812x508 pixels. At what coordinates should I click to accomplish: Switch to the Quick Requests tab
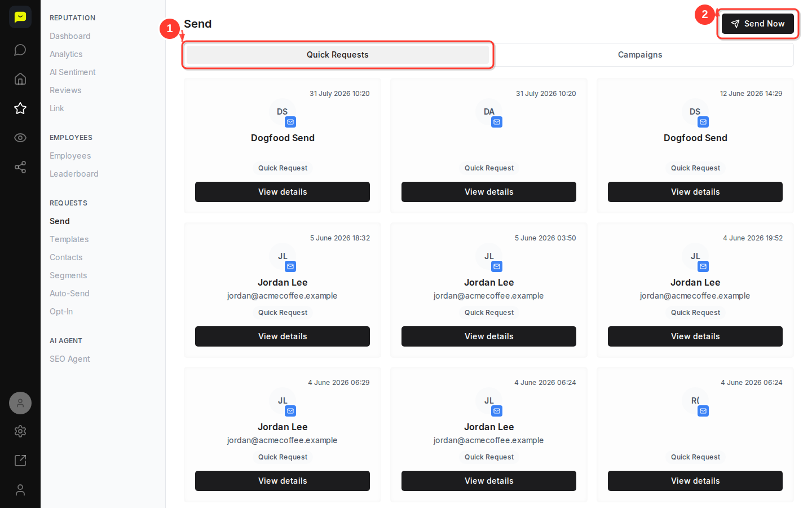(338, 55)
